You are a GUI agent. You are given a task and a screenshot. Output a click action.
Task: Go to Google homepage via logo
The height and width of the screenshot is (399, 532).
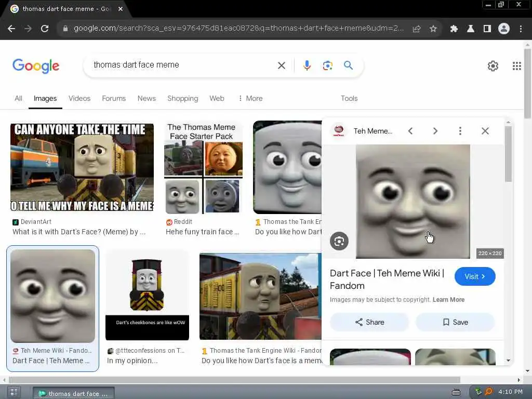36,66
